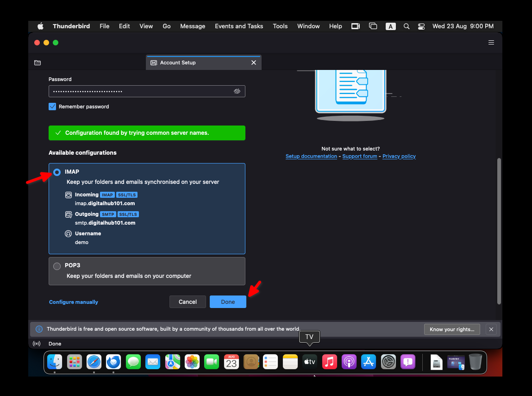Screen dimensions: 532x396
Task: Dismiss the open source notification bar
Action: point(491,329)
